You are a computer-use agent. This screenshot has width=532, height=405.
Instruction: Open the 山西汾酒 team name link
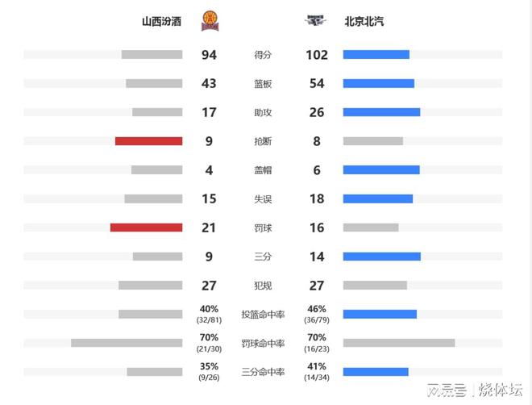pos(161,22)
